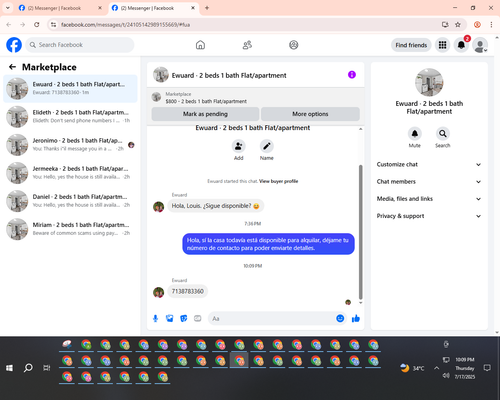This screenshot has width=500, height=400.
Task: Click the chat scrollbar thumb
Action: pyautogui.click(x=360, y=232)
